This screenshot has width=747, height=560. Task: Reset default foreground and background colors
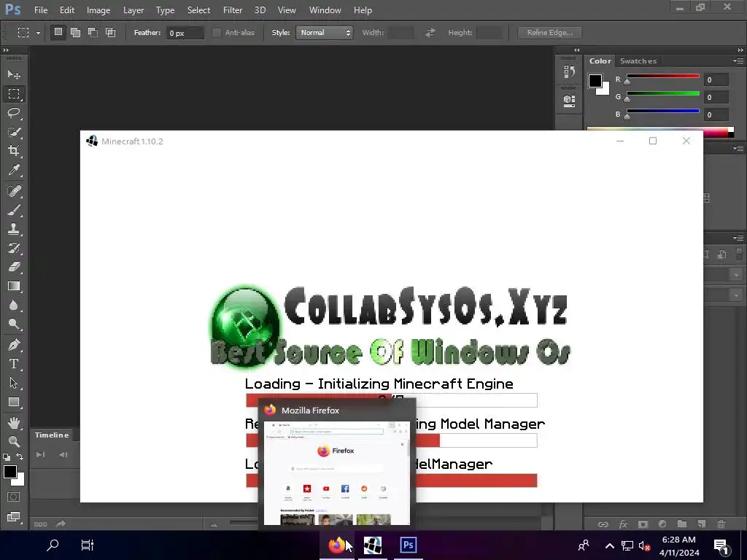6,457
